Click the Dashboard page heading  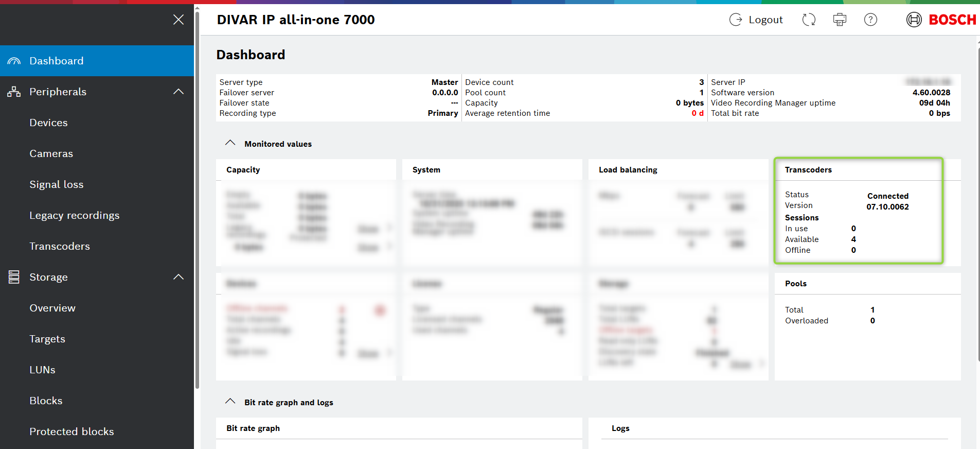251,55
